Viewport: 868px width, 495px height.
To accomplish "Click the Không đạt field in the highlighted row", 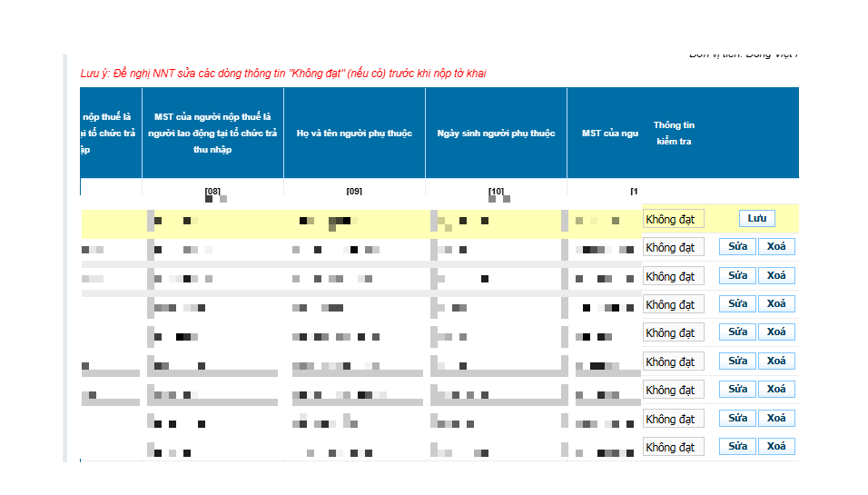I will tap(673, 219).
